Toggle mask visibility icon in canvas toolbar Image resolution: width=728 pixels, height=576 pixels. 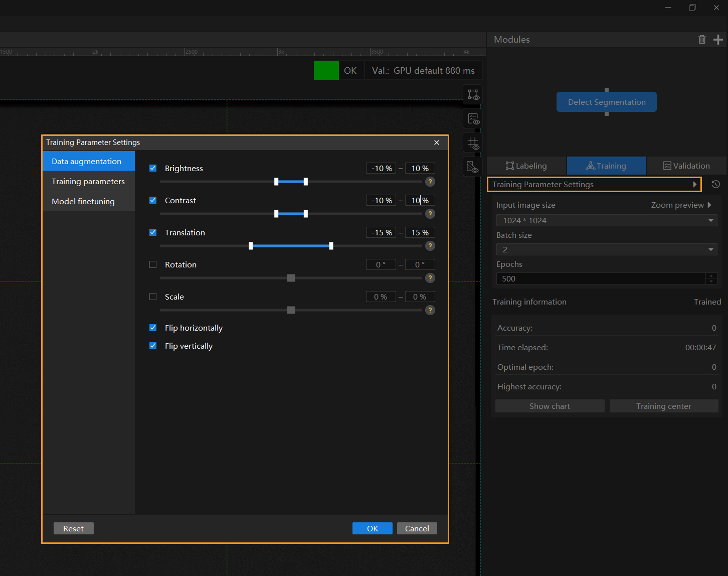[x=473, y=167]
